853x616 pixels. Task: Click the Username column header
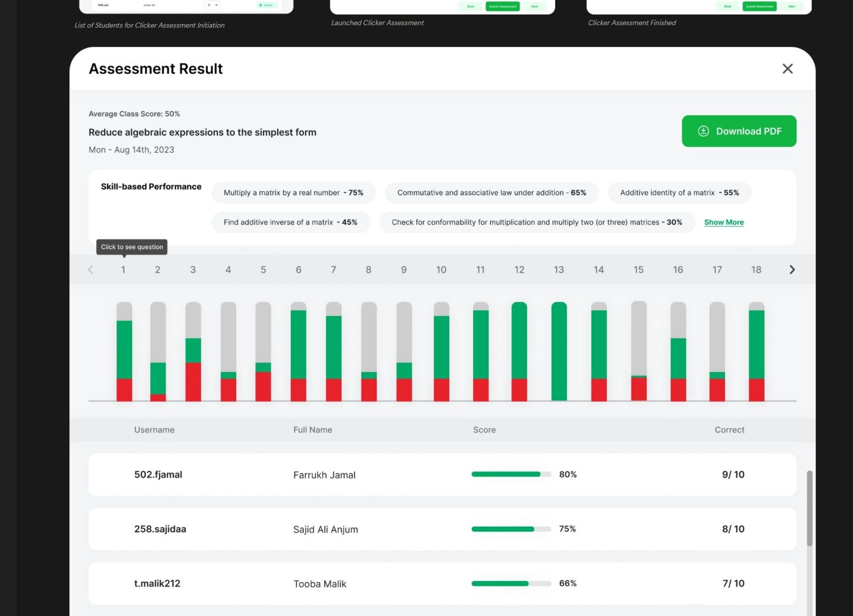point(154,430)
